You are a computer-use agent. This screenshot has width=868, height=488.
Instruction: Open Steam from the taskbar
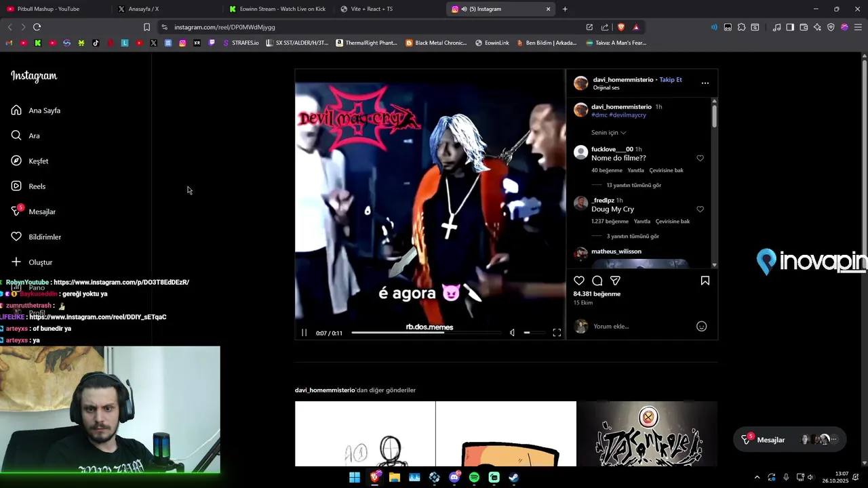point(514,477)
